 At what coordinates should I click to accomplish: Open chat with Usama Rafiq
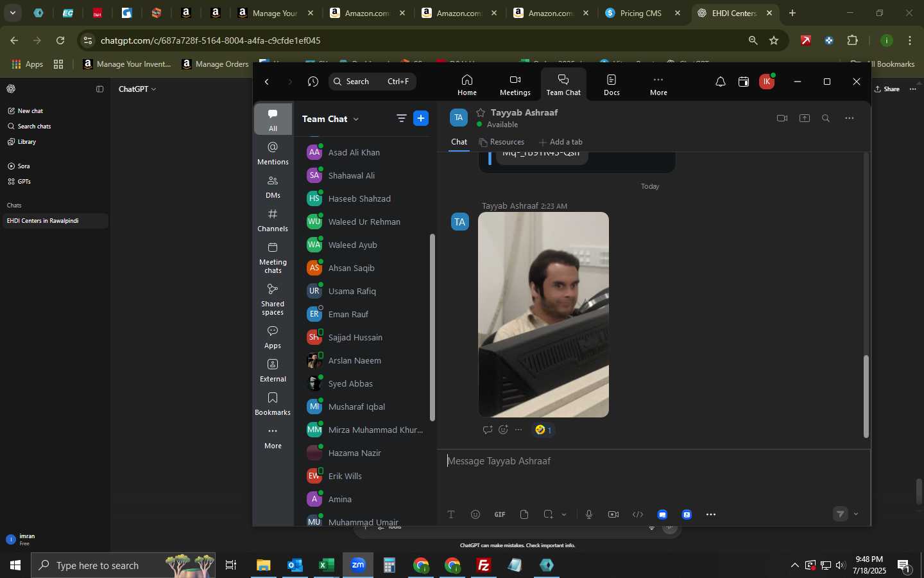363,291
